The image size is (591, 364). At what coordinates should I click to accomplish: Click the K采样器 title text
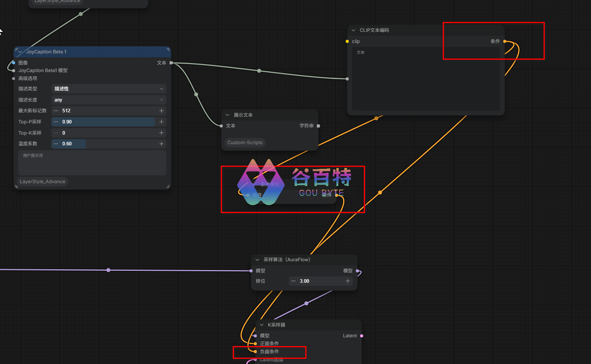[277, 325]
